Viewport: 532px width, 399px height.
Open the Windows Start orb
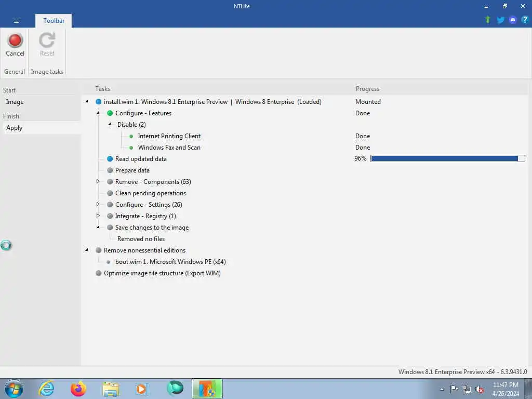click(14, 389)
